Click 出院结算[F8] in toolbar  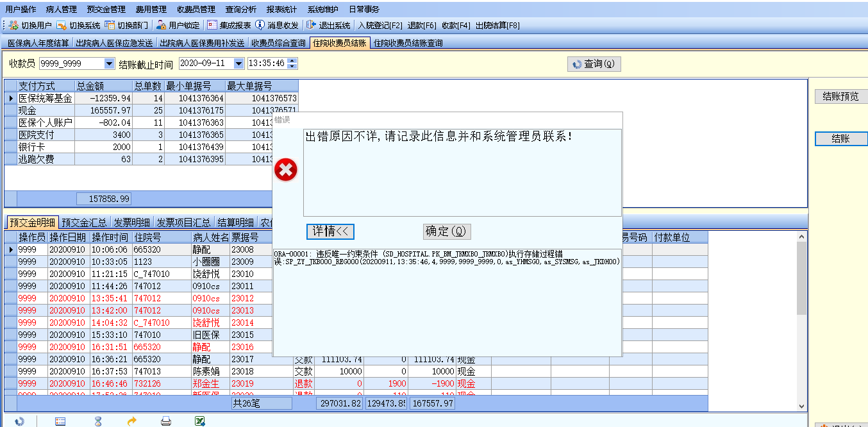(x=497, y=26)
